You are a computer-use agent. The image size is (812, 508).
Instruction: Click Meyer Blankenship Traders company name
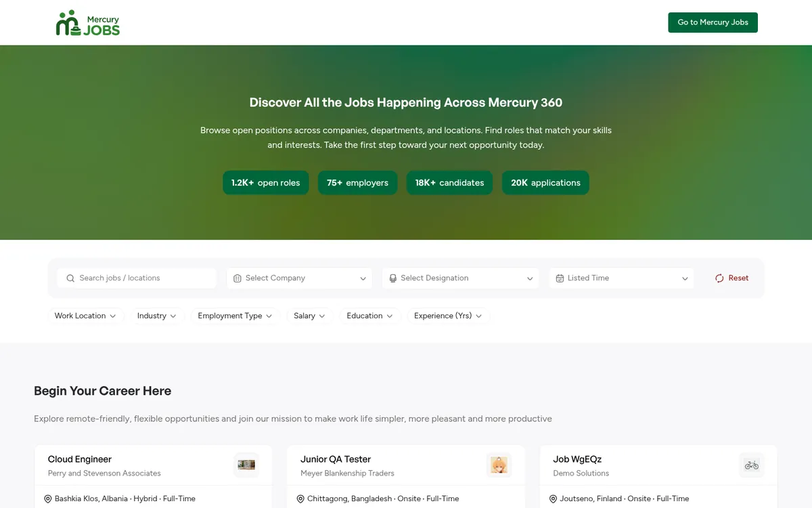coord(347,473)
